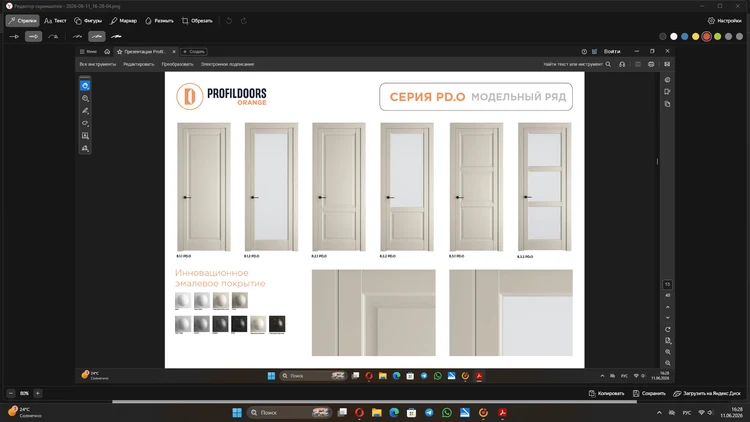750x422 pixels.
Task: Open the 24°C weather widget on bottom taskbar
Action: (25, 412)
